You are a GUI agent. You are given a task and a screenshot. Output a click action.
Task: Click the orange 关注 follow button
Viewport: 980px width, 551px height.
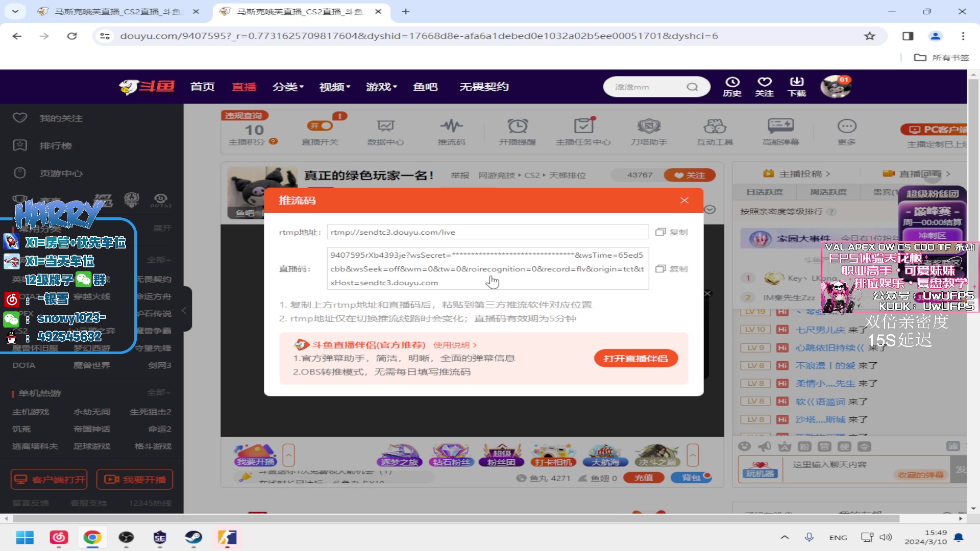pyautogui.click(x=690, y=175)
